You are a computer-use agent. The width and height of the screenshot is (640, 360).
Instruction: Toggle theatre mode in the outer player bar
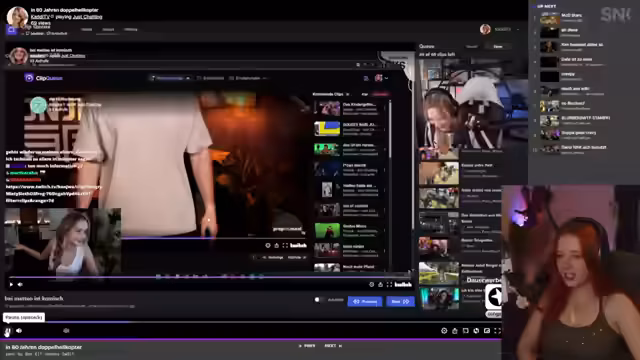pos(487,331)
